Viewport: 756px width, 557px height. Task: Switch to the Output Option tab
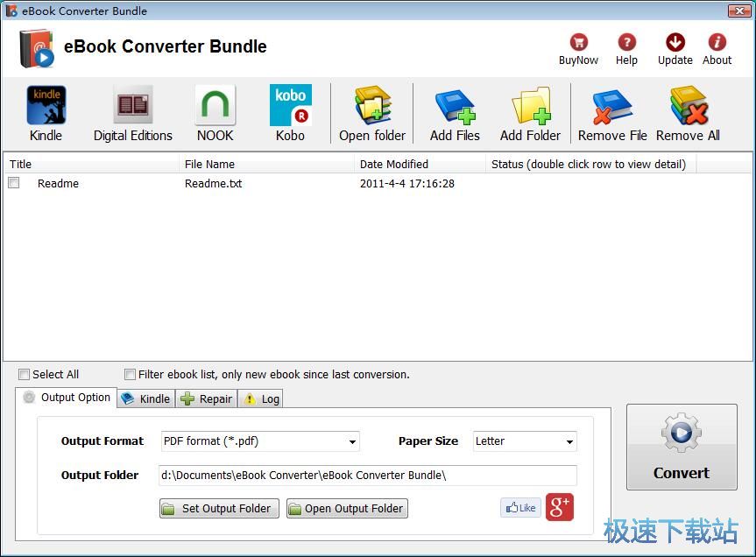coord(67,398)
